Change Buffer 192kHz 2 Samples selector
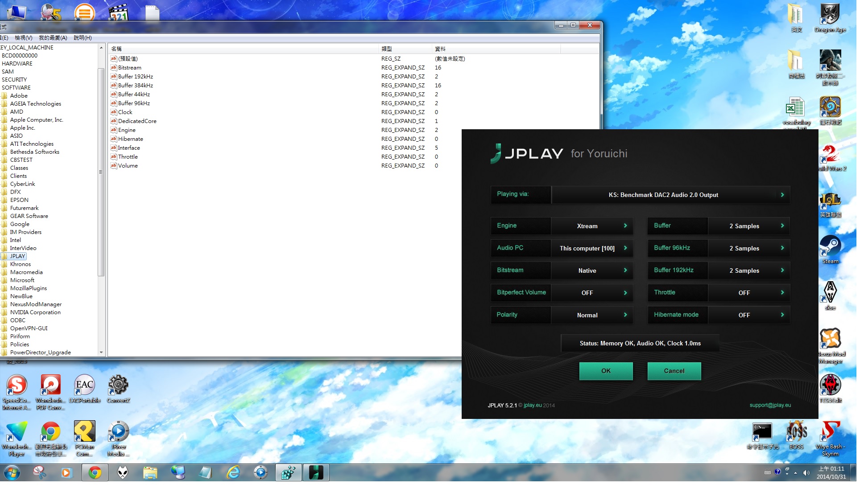 [749, 271]
